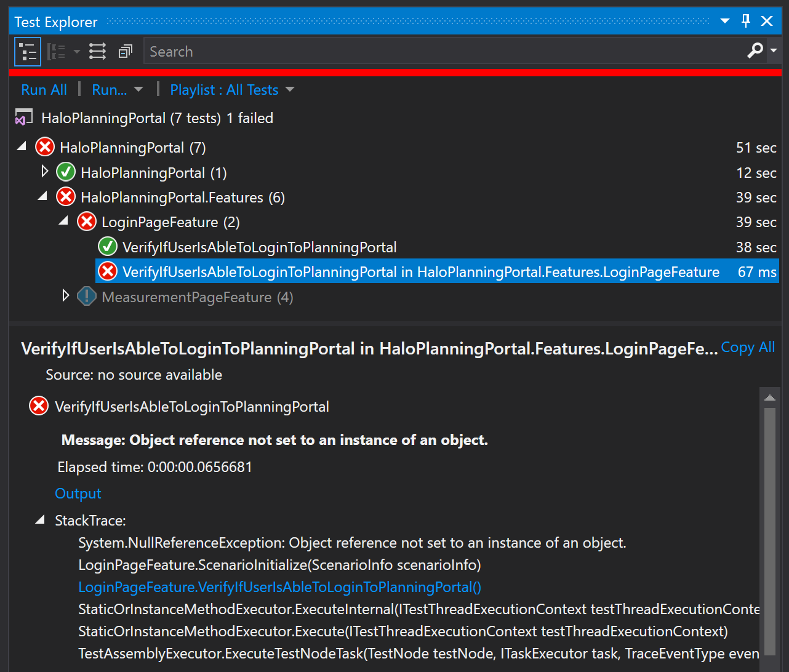The height and width of the screenshot is (672, 789).
Task: Collapse the StackTrace section
Action: tap(39, 519)
